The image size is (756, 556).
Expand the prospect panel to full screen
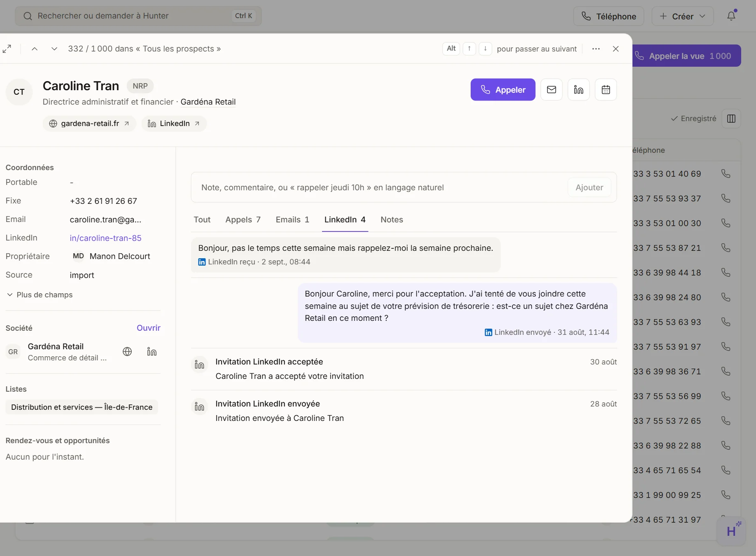[x=7, y=49]
